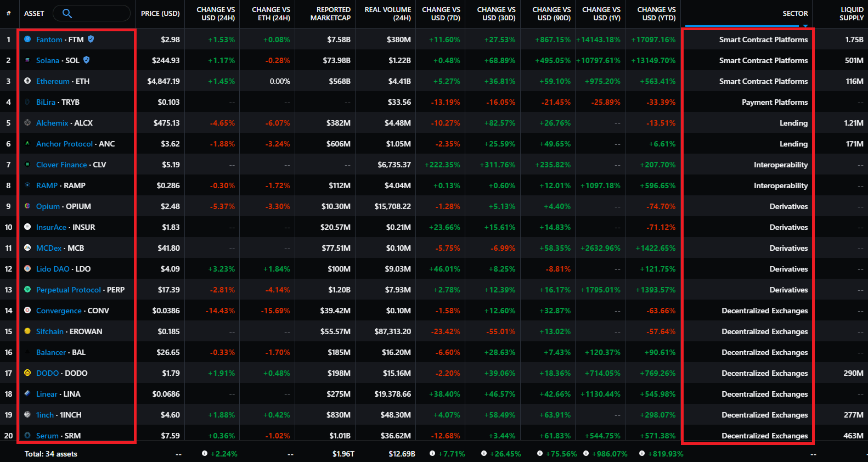Open the RAMP asset link
This screenshot has width=868, height=462.
[47, 185]
